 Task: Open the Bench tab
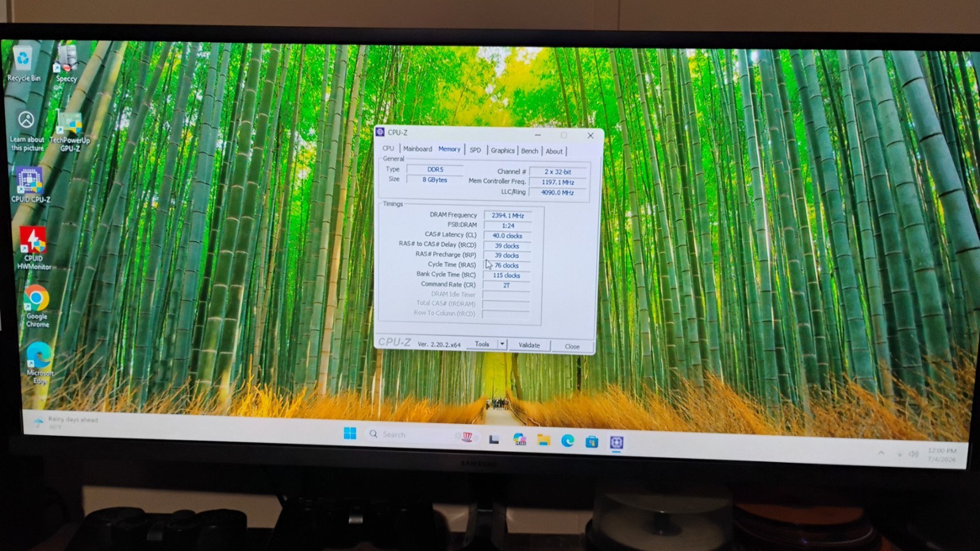pyautogui.click(x=530, y=151)
